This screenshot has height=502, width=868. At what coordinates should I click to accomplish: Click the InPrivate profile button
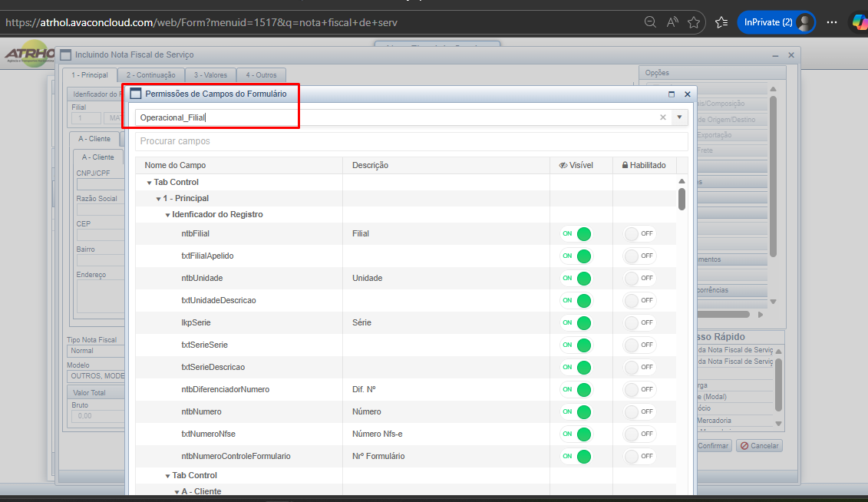pos(777,22)
